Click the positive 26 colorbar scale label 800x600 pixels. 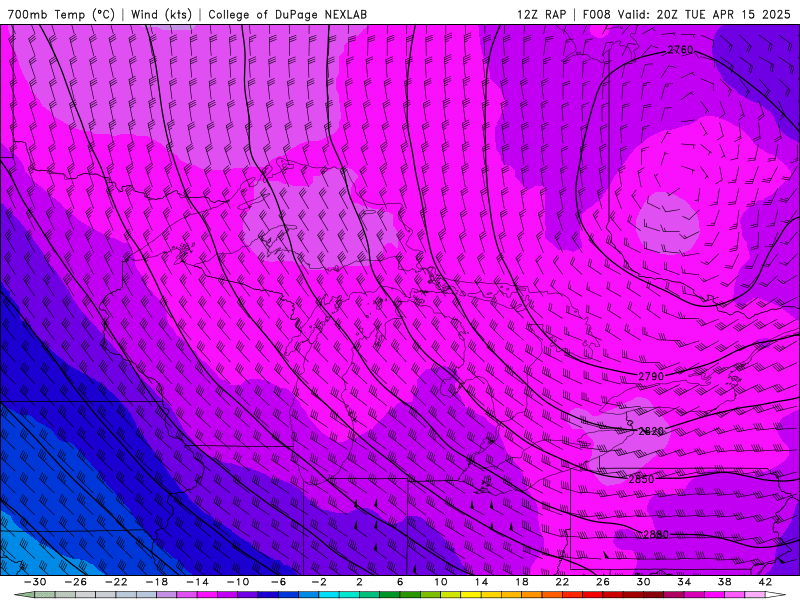603,582
